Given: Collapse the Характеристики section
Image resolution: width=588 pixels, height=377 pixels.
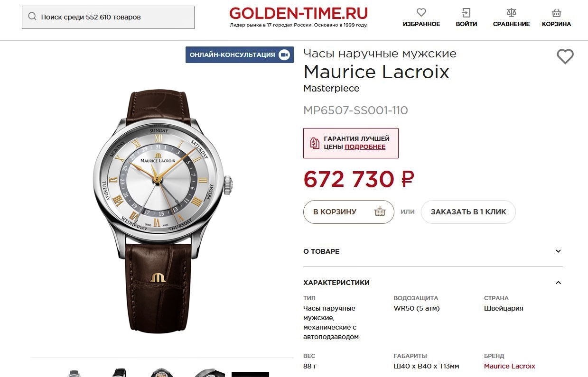Looking at the screenshot, I should 433,283.
